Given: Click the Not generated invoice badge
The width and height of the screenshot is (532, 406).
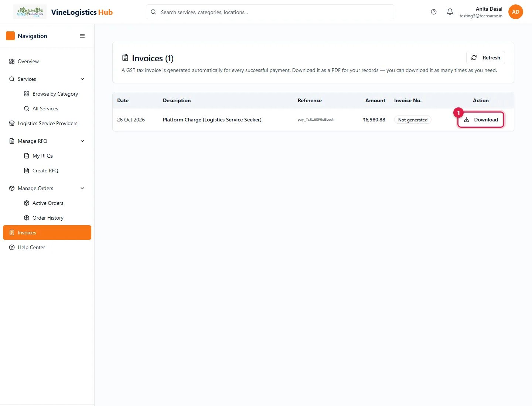Looking at the screenshot, I should (413, 120).
